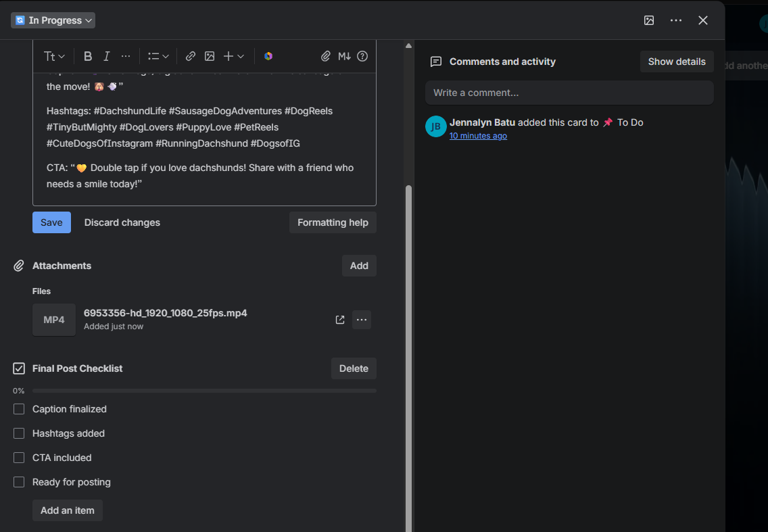The width and height of the screenshot is (768, 532).
Task: Check the Ready for posting item
Action: 19,482
